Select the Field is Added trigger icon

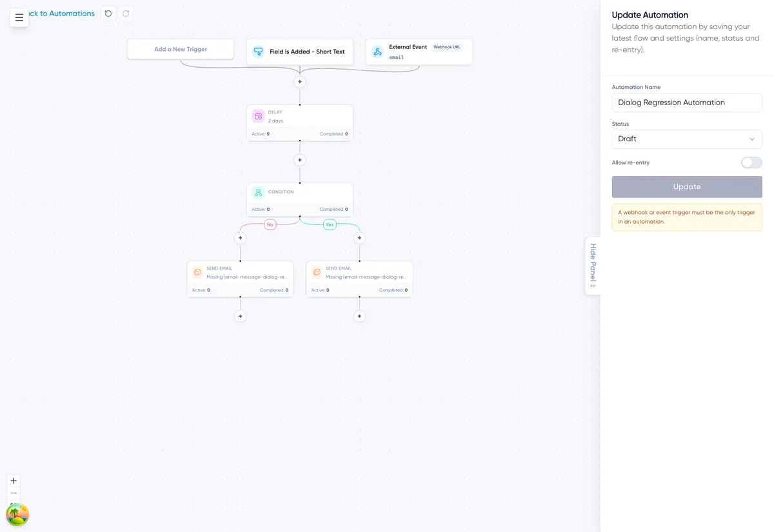point(258,52)
